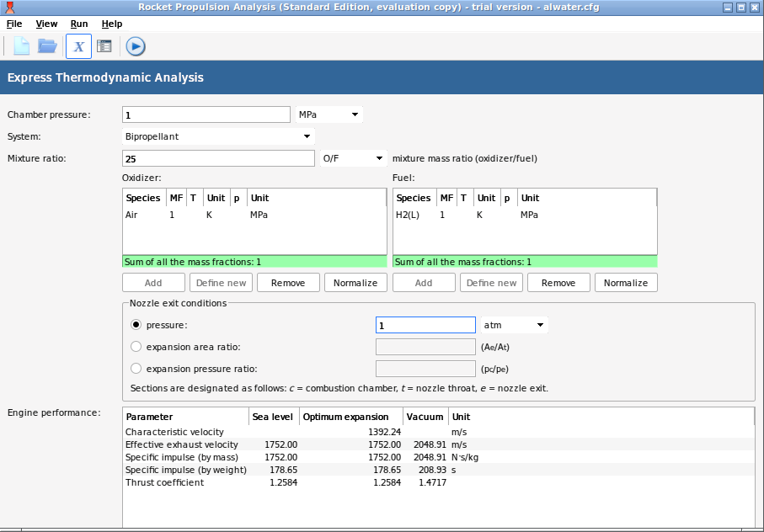Switch to the detailed form view icon
The height and width of the screenshot is (532, 764).
coord(104,46)
